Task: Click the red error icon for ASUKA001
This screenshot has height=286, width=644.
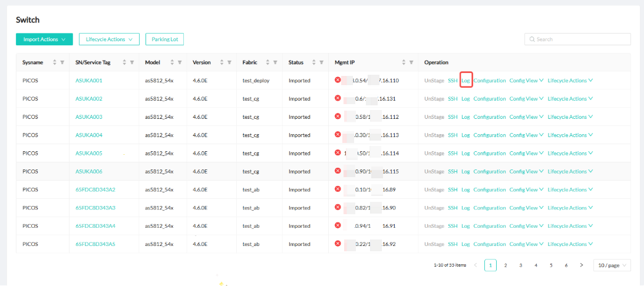Action: point(338,80)
